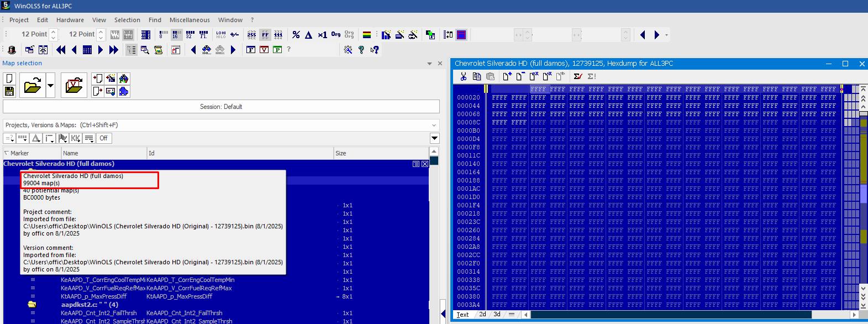
Task: Show original values with Org icon
Action: [336, 34]
